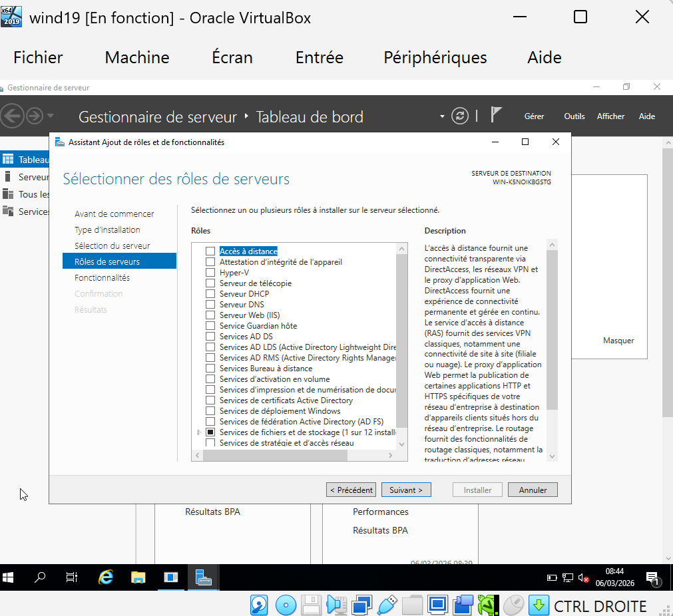Open the Outils menu in Server Manager

click(574, 116)
